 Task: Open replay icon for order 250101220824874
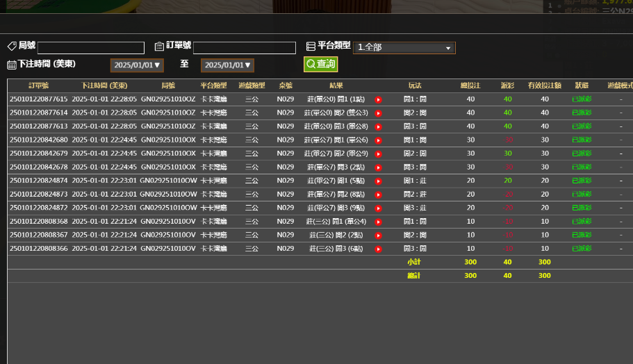click(x=379, y=181)
